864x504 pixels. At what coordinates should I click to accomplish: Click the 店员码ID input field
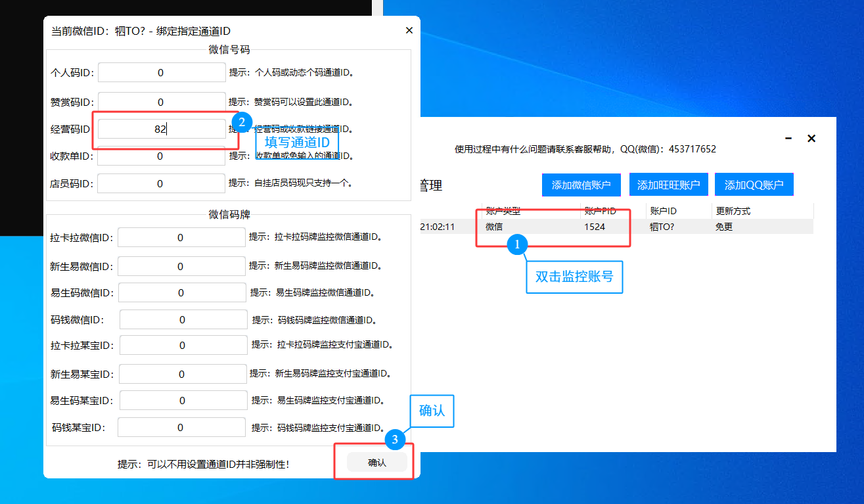162,184
